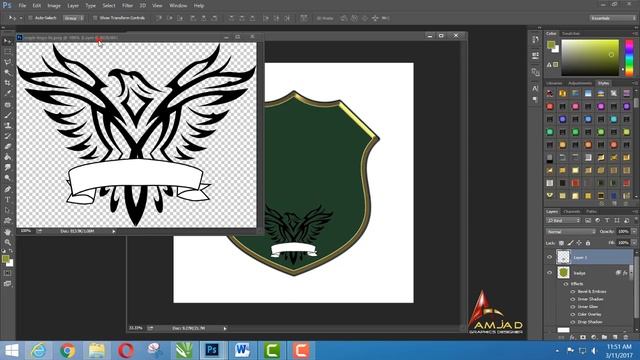Toggle visibility of all Effects

pos(566,284)
